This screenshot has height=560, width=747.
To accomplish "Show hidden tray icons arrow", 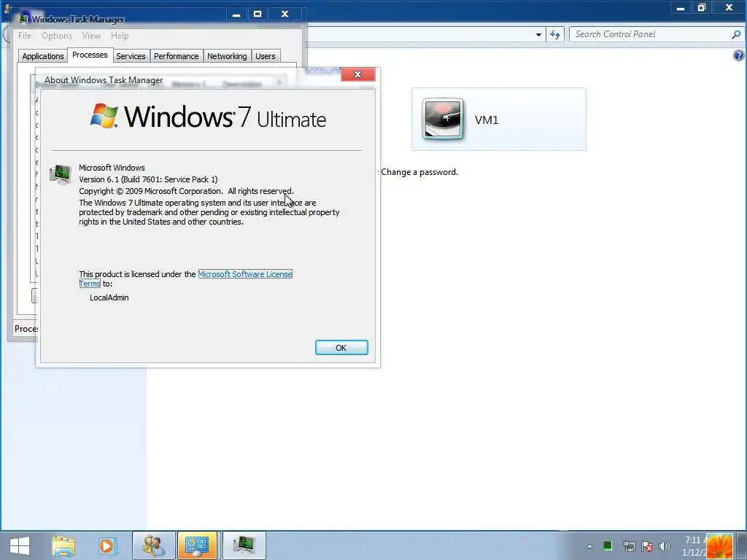I will (589, 546).
